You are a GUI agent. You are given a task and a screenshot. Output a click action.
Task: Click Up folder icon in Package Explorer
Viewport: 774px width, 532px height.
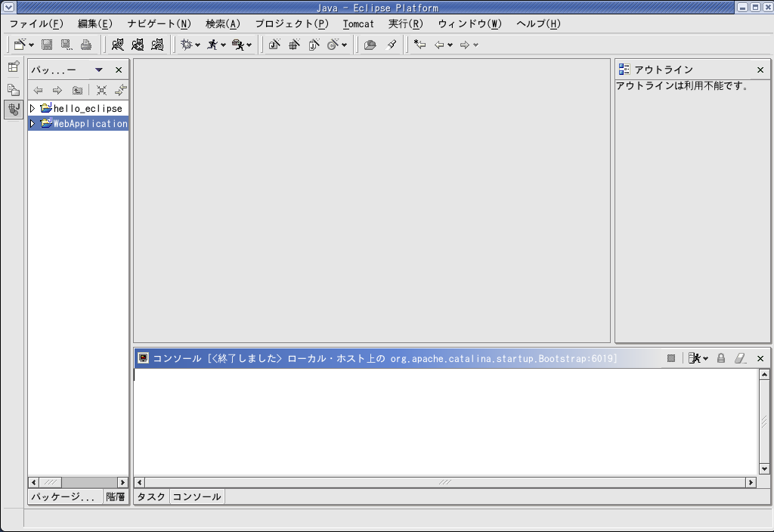[x=78, y=90]
